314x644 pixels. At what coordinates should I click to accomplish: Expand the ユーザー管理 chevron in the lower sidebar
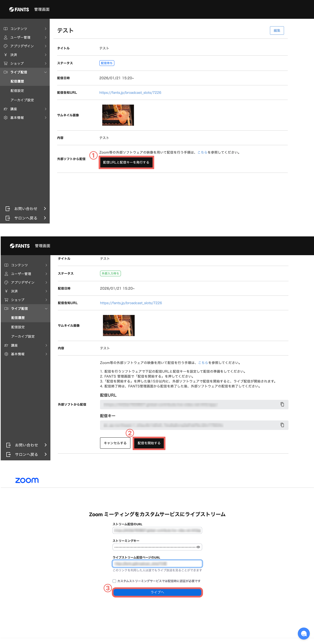[x=46, y=274]
